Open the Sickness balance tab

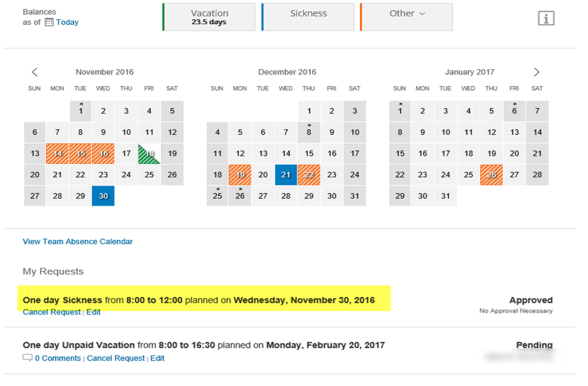308,17
